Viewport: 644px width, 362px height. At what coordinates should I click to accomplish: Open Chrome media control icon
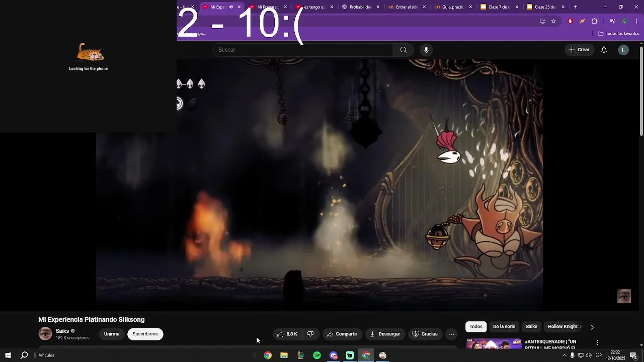pos(612,21)
